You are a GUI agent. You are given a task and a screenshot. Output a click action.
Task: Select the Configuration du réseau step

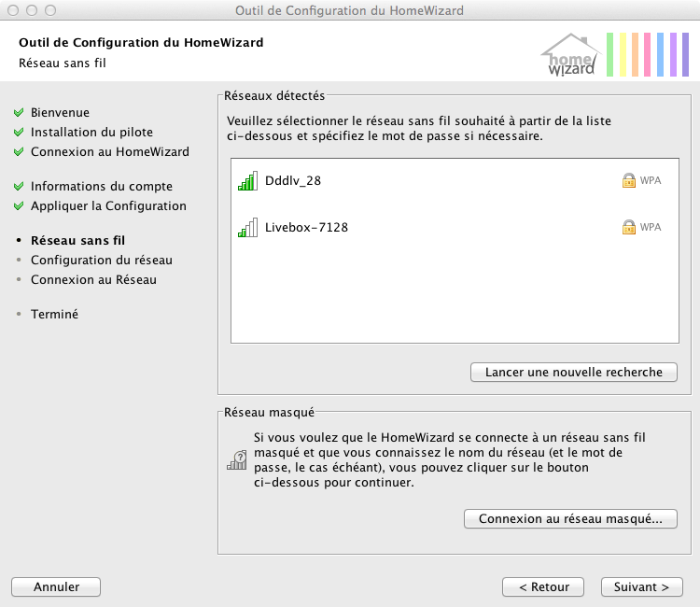102,260
